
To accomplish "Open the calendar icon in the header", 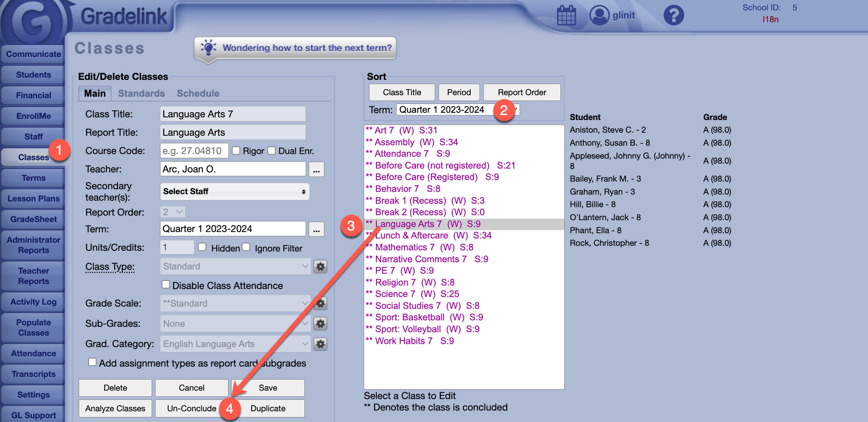I will click(566, 15).
